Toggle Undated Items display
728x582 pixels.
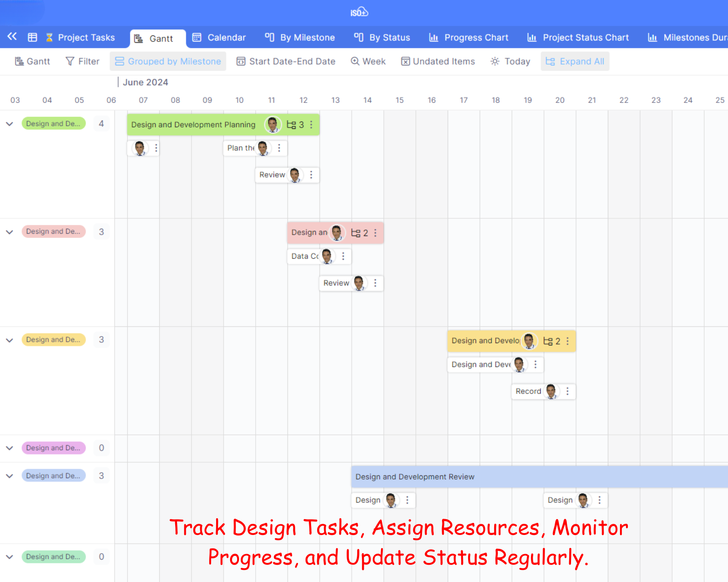point(438,61)
